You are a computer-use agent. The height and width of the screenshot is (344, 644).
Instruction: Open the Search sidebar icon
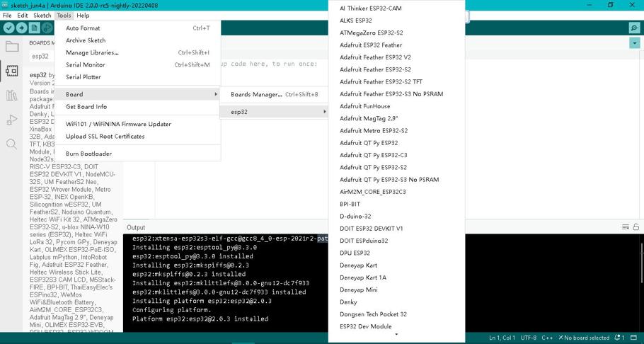click(11, 144)
